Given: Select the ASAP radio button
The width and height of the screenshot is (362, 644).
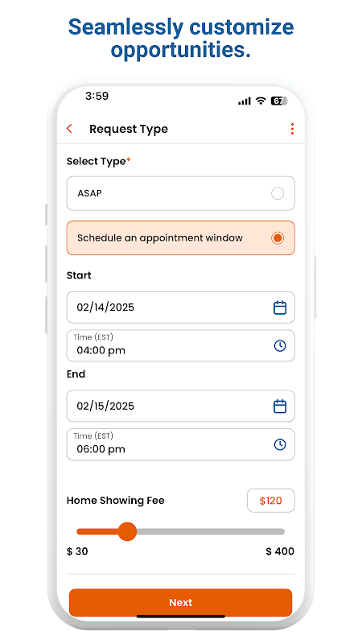Looking at the screenshot, I should [x=278, y=193].
